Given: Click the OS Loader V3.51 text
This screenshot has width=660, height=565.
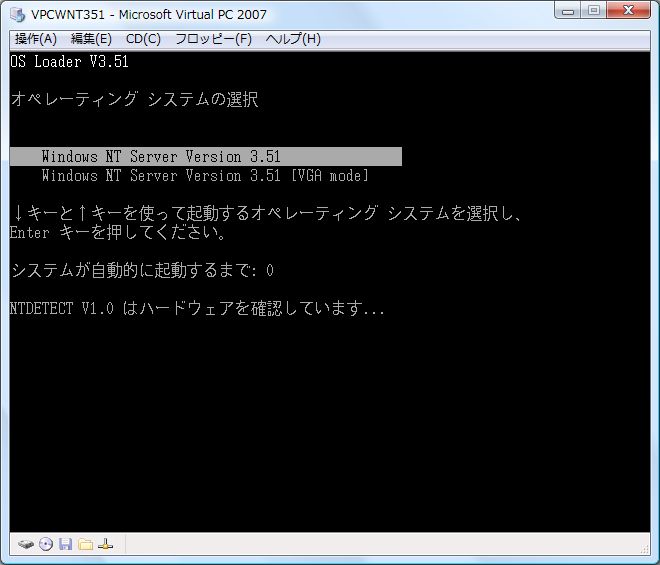Looking at the screenshot, I should tap(69, 62).
